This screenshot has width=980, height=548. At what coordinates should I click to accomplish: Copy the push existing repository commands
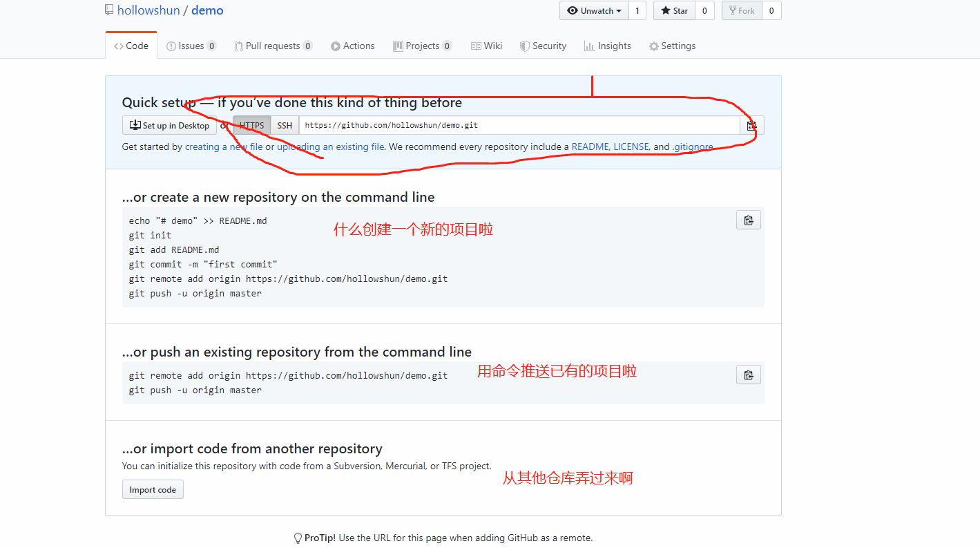click(x=749, y=375)
